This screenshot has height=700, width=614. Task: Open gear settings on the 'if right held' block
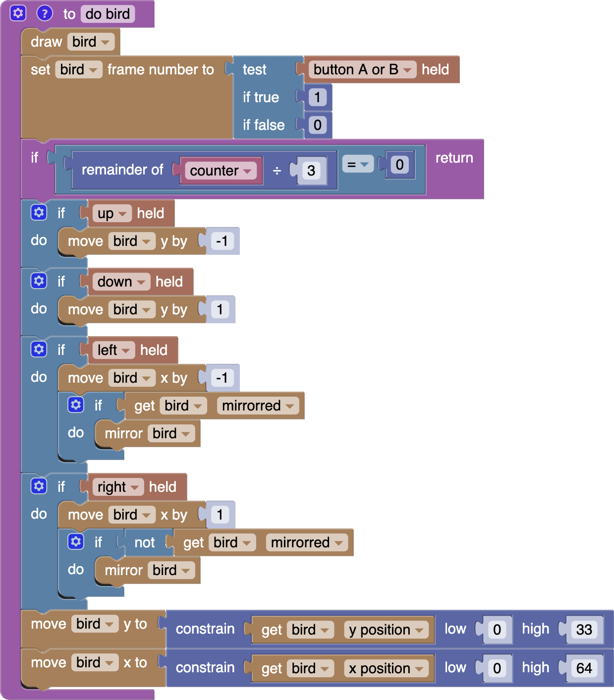tap(39, 486)
